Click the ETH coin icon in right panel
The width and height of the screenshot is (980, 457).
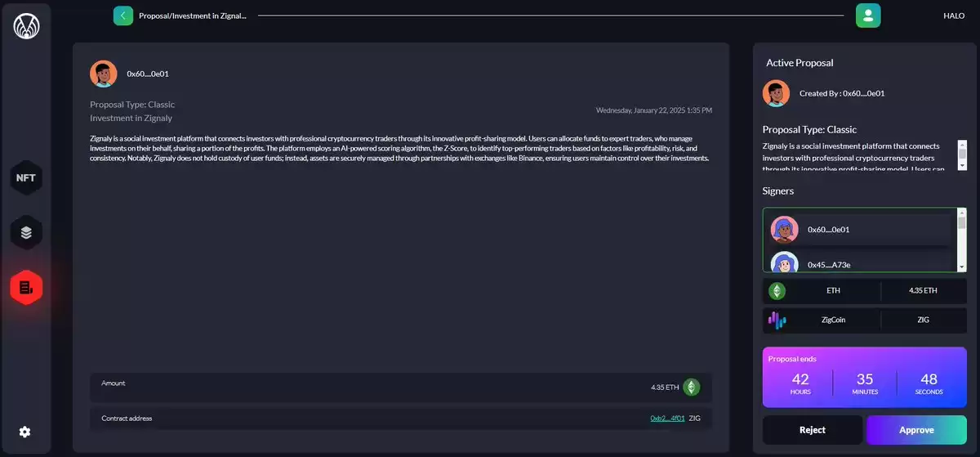pos(777,291)
